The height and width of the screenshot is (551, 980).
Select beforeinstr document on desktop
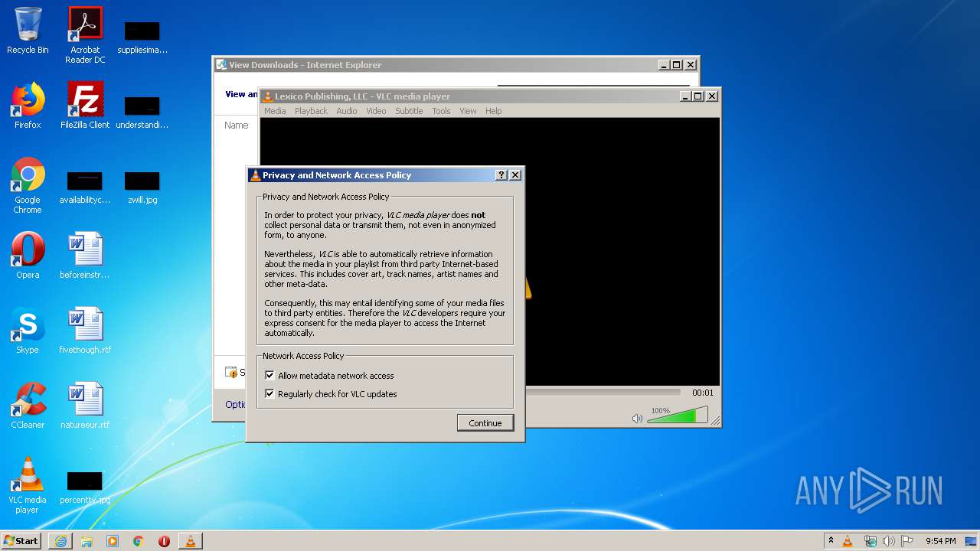pos(85,256)
